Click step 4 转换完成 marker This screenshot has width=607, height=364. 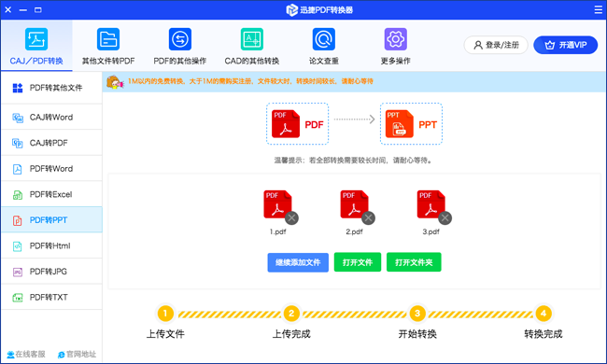tap(543, 314)
